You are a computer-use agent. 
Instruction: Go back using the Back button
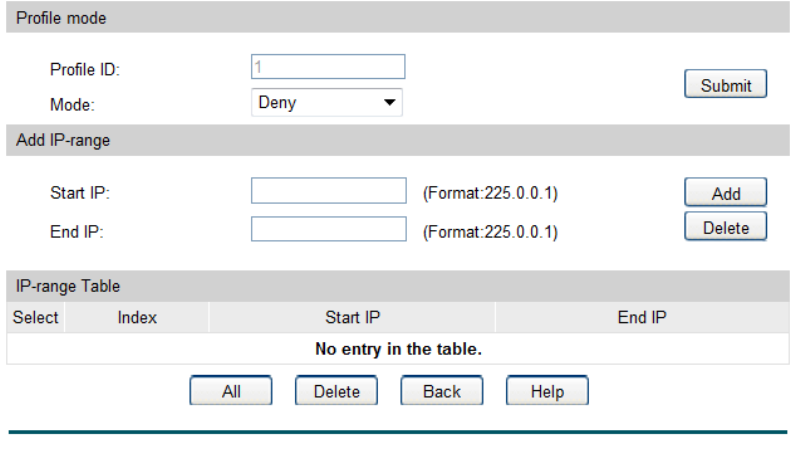[x=441, y=392]
